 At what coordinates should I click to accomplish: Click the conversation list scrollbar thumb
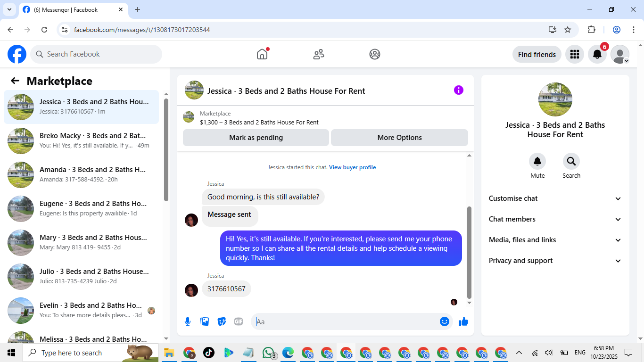[x=166, y=149]
